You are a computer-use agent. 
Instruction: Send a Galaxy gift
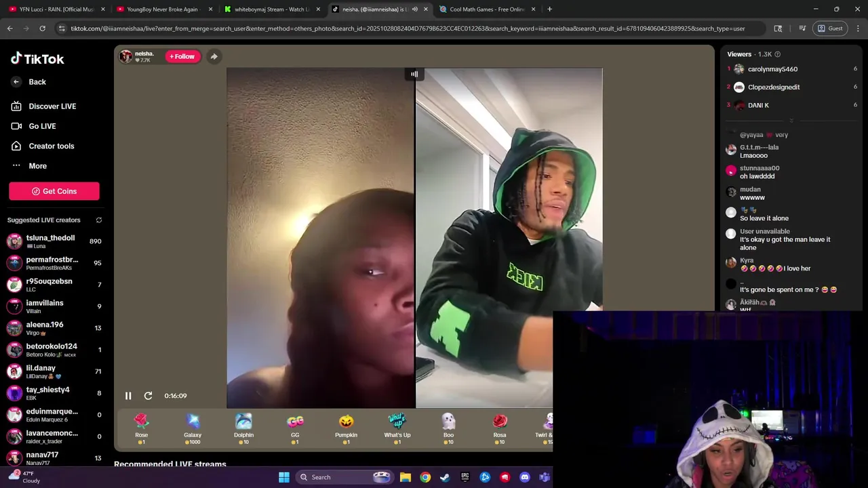coord(193,429)
